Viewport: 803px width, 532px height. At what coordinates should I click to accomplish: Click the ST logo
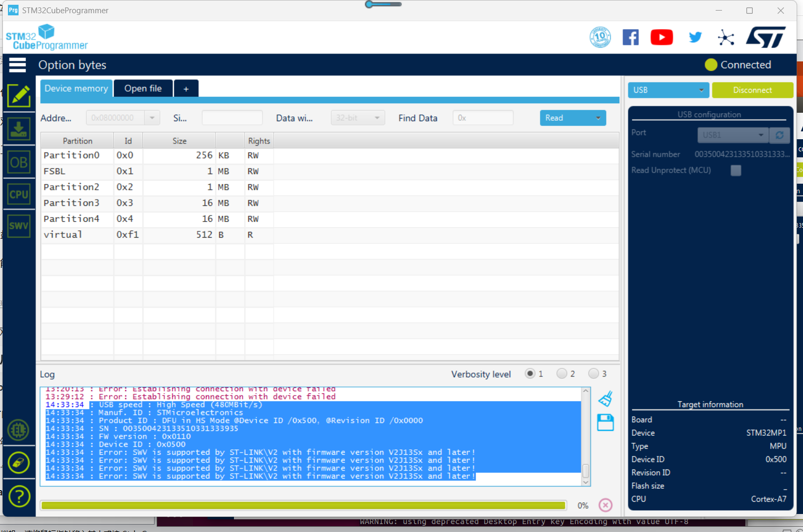click(766, 37)
